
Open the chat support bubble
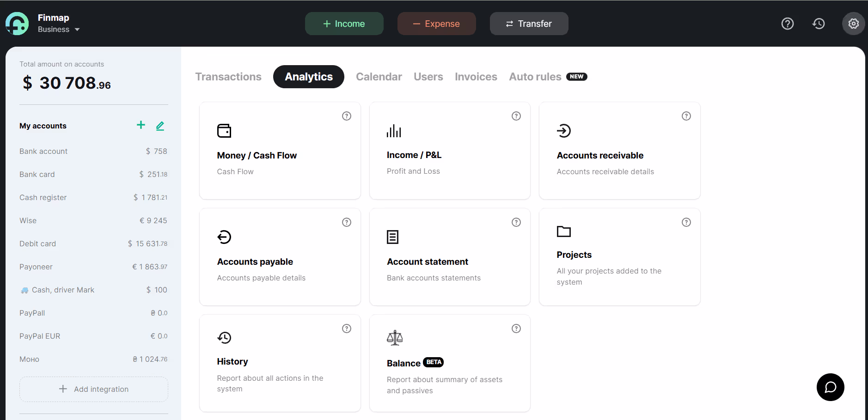coord(830,387)
